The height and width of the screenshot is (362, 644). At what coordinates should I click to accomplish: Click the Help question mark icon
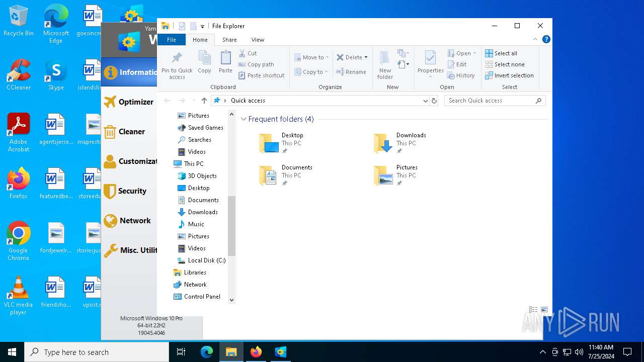pos(546,39)
